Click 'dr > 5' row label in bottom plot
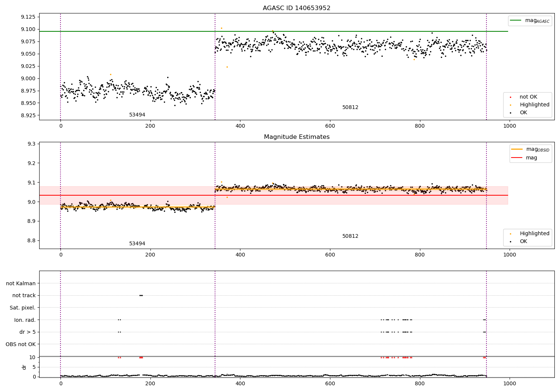The image size is (560, 392). point(28,332)
